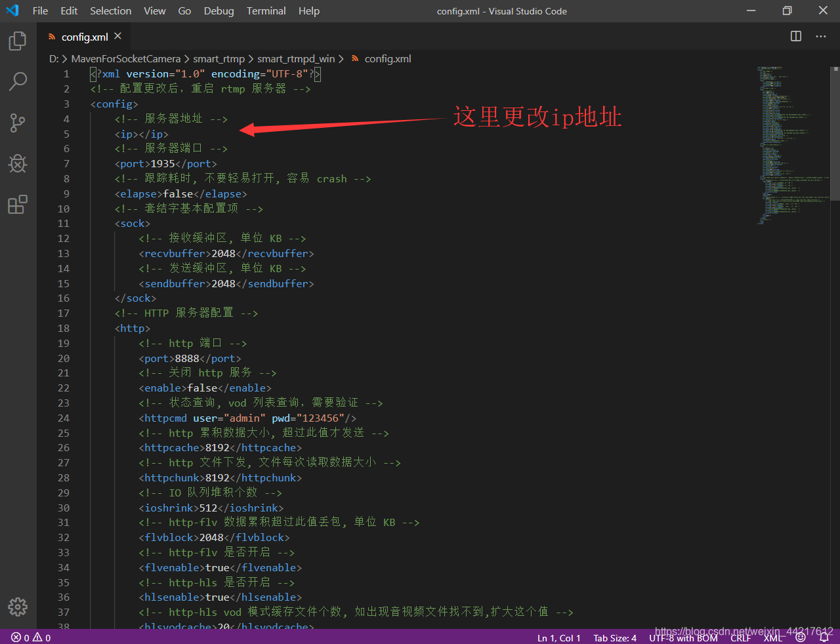The height and width of the screenshot is (644, 840).
Task: Click breadcrumb MavenForSocketCamera folder
Action: pyautogui.click(x=125, y=58)
